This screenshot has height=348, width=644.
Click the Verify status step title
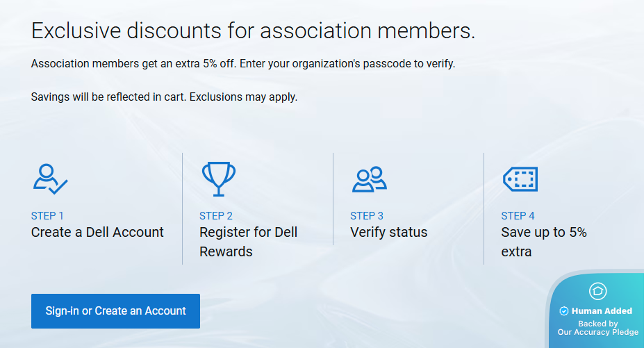pos(388,232)
